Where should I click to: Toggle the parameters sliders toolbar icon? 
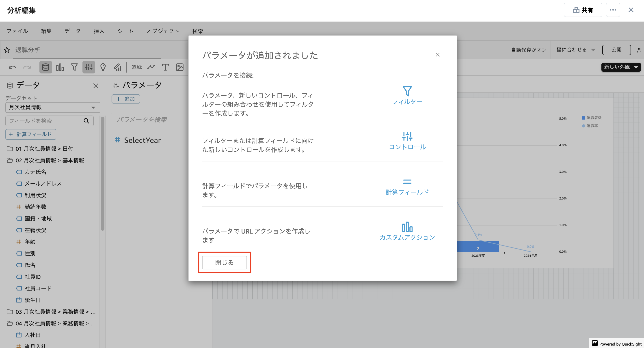(89, 67)
